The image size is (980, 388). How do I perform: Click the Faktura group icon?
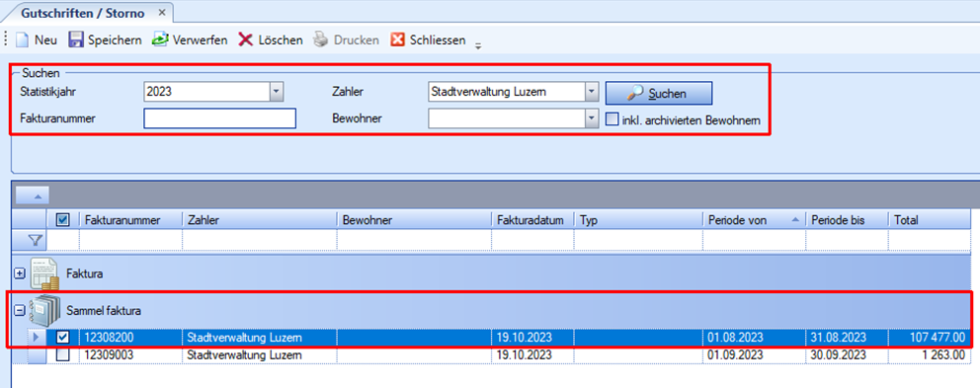[x=44, y=273]
